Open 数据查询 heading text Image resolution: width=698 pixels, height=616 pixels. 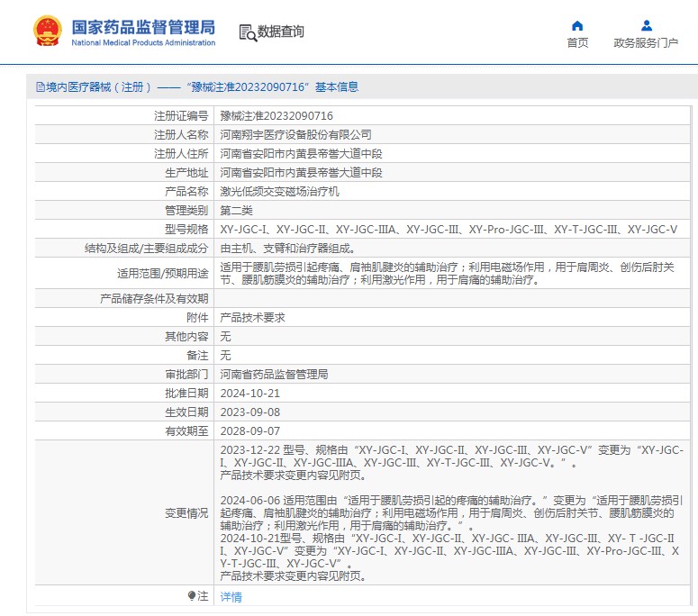click(281, 32)
